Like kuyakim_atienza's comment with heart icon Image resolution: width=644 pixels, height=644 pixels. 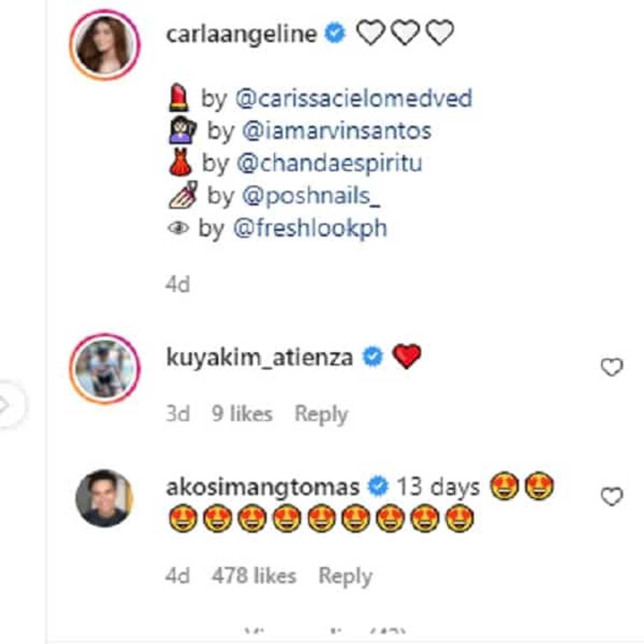coord(611,367)
